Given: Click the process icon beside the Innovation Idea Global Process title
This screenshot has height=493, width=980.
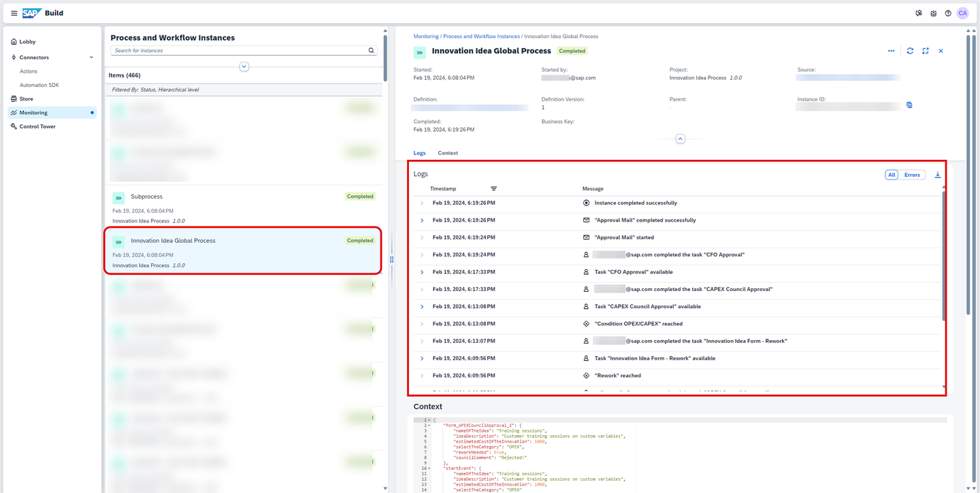Looking at the screenshot, I should [420, 52].
